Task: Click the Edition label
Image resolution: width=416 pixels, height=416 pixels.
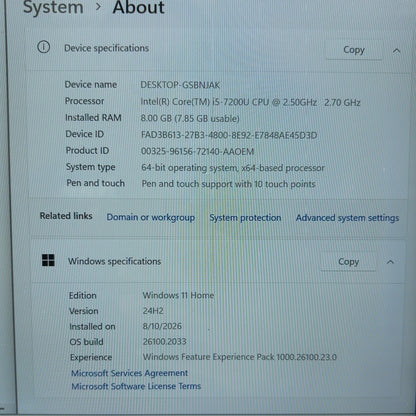Action: click(83, 295)
